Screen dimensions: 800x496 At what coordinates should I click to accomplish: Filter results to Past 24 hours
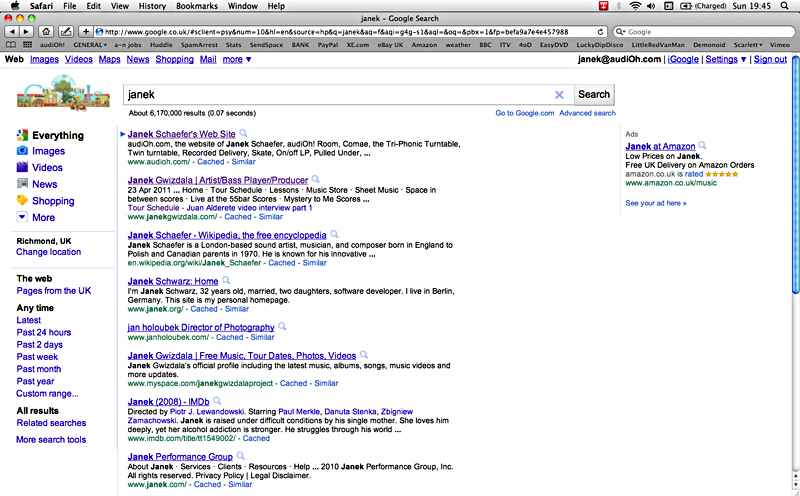[43, 332]
